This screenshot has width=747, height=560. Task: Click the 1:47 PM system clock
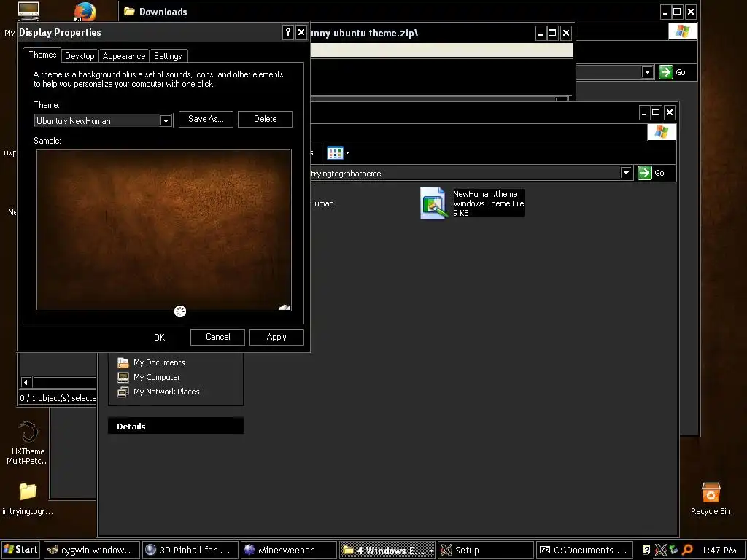click(719, 550)
